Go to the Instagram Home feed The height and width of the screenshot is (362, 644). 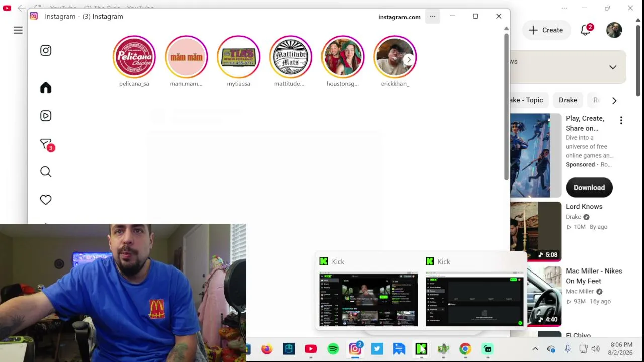pos(46,88)
